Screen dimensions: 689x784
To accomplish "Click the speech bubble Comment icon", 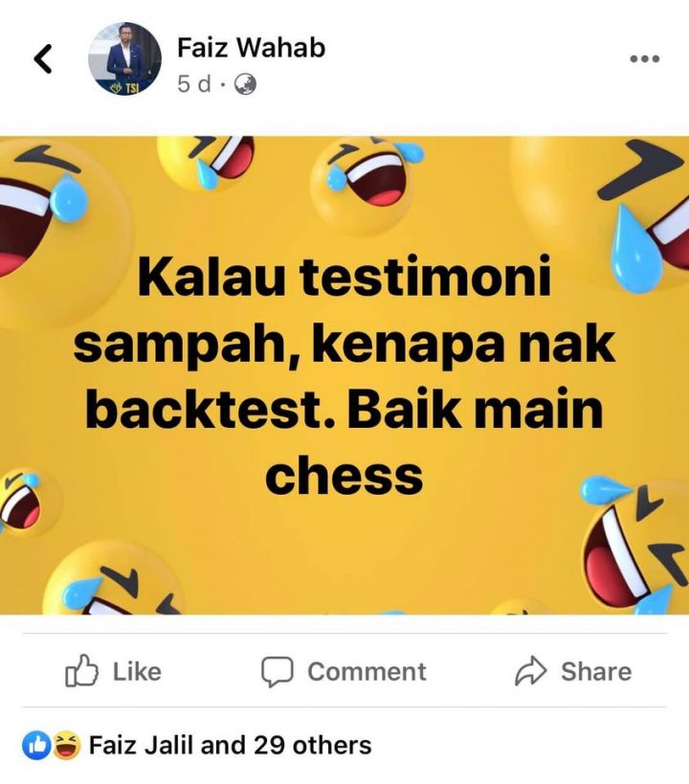I will (x=277, y=671).
